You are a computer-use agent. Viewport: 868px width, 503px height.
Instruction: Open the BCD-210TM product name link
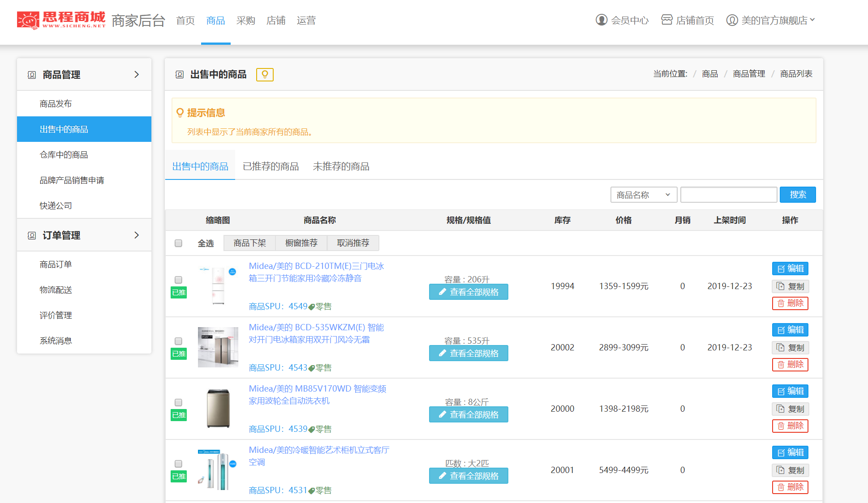coord(316,272)
